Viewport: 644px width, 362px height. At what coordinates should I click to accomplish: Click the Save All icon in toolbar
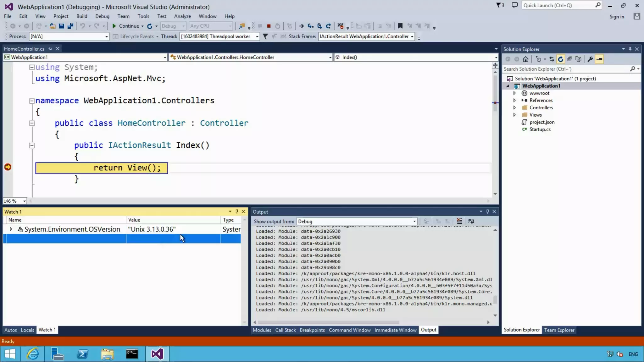70,26
